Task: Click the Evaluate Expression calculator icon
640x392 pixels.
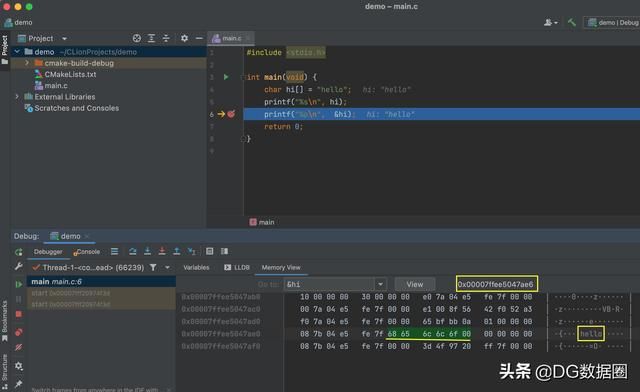Action: pyautogui.click(x=209, y=251)
